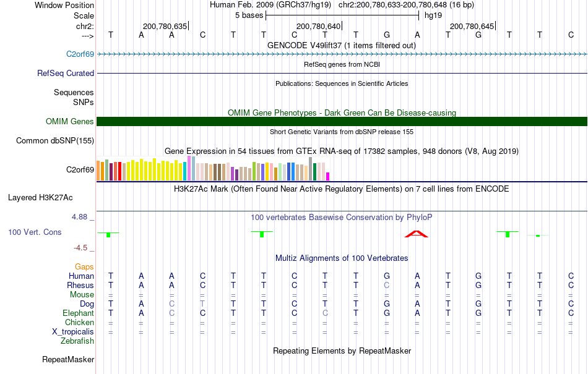Select the Chicken species label
This screenshot has width=588, height=374.
(x=79, y=322)
